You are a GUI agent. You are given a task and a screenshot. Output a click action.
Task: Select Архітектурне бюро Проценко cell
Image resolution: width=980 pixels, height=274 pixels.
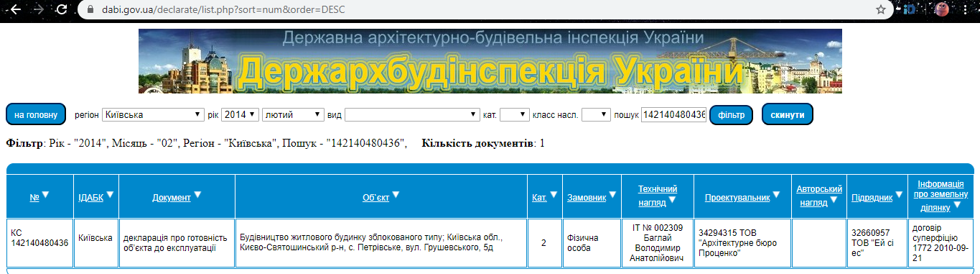click(742, 243)
